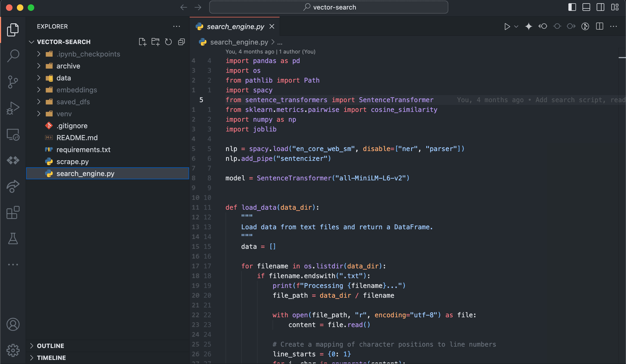This screenshot has height=364, width=626.
Task: Expand the archive folder
Action: tap(68, 66)
